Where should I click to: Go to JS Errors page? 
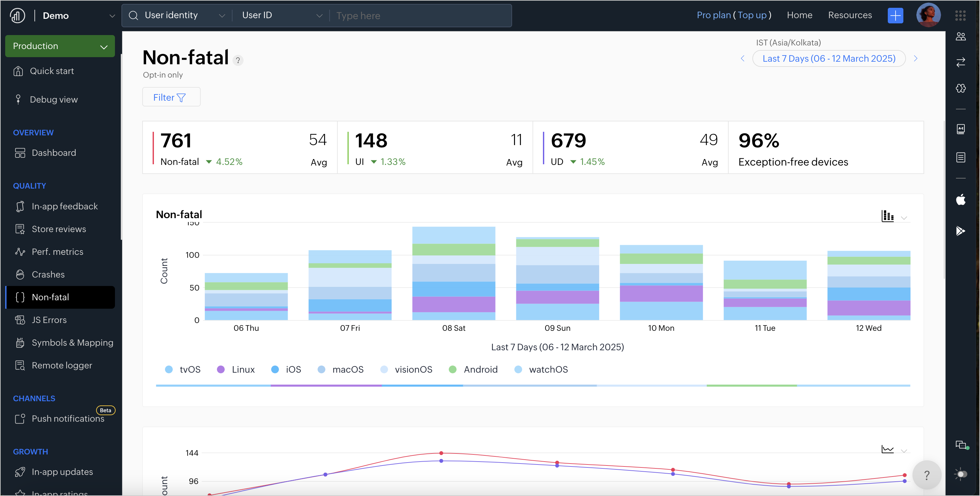point(49,320)
